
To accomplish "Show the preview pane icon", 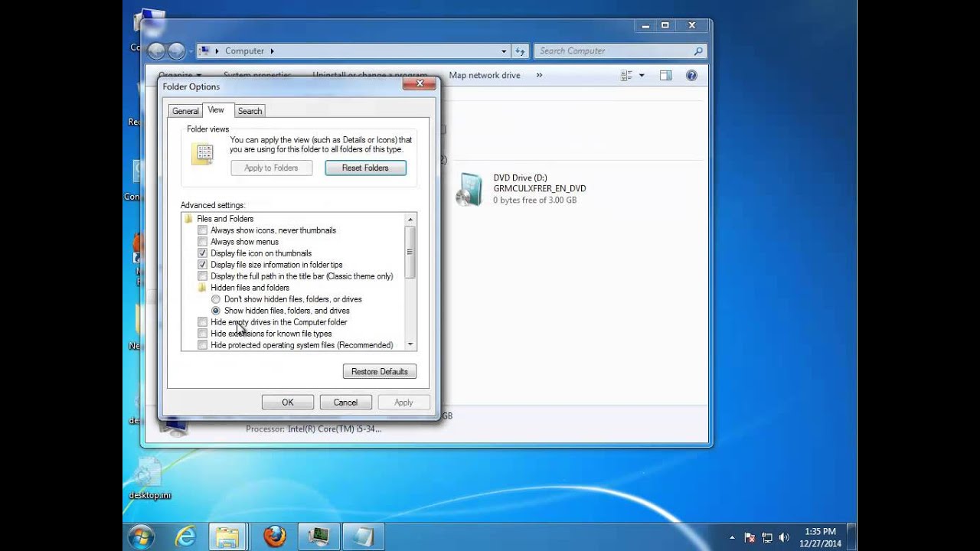I will point(665,76).
